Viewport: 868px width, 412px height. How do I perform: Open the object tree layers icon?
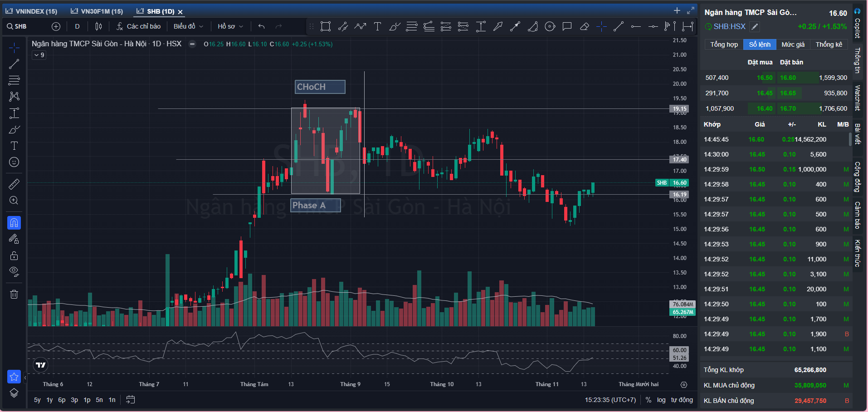[x=14, y=393]
